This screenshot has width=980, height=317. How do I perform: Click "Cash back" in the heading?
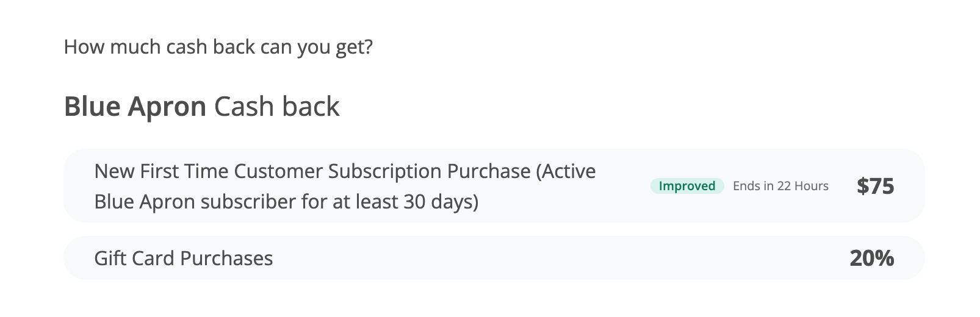coord(276,107)
